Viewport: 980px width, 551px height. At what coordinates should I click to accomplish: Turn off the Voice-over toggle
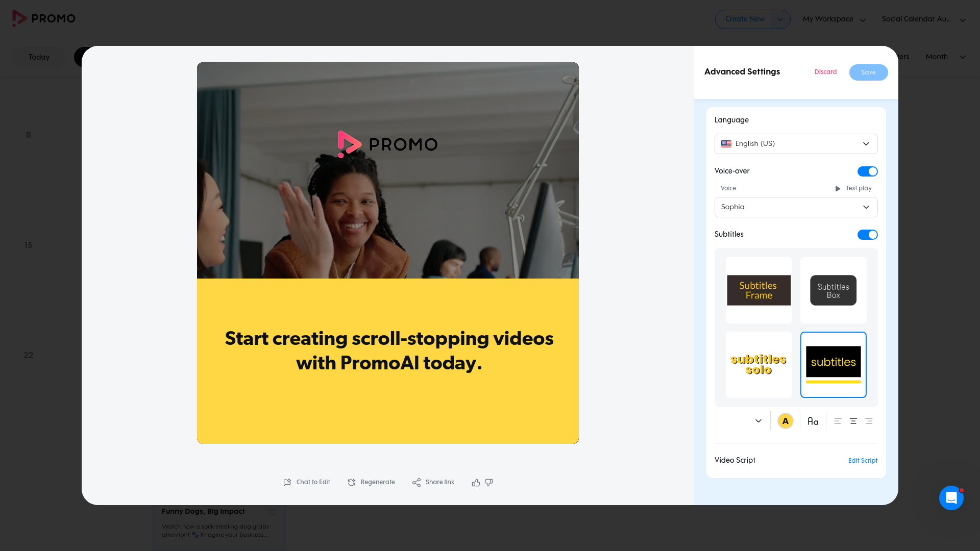pyautogui.click(x=867, y=171)
